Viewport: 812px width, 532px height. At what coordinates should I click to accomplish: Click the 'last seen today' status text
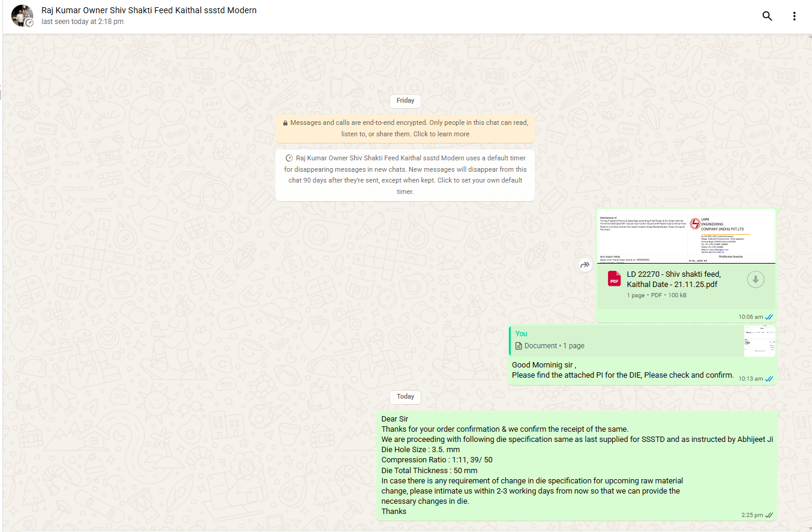[82, 22]
